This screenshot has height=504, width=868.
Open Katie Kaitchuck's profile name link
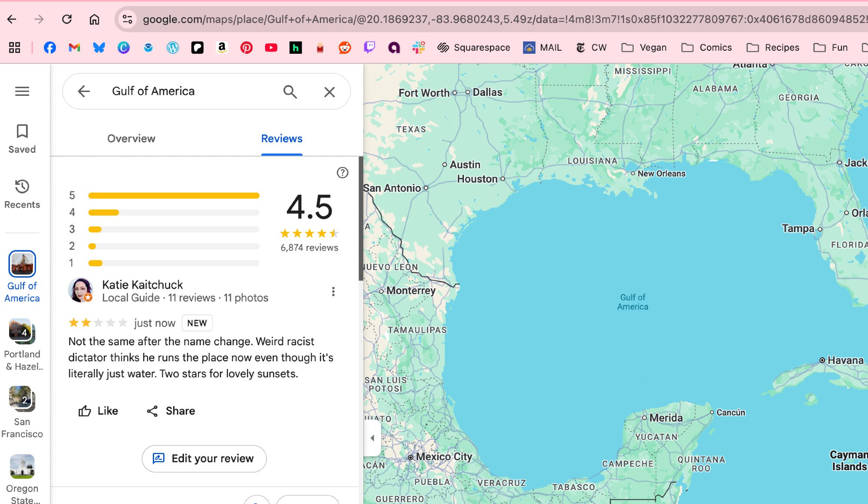pos(142,285)
